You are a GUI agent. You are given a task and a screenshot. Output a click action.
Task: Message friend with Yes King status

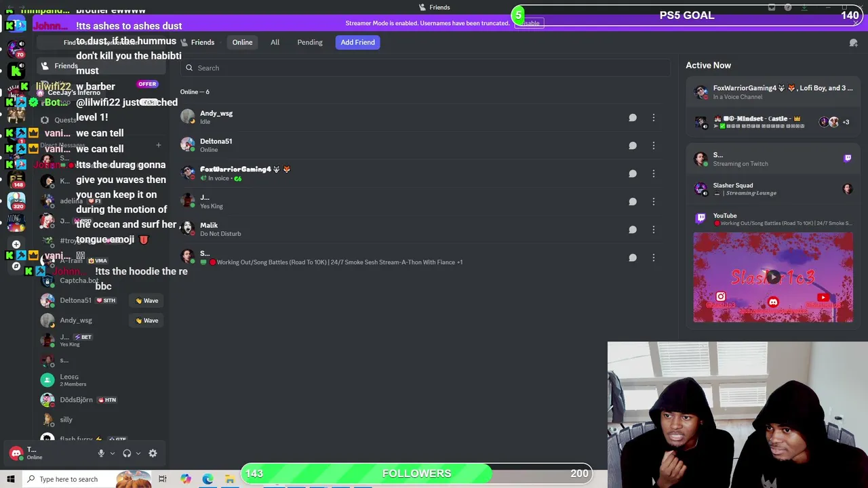coord(633,201)
